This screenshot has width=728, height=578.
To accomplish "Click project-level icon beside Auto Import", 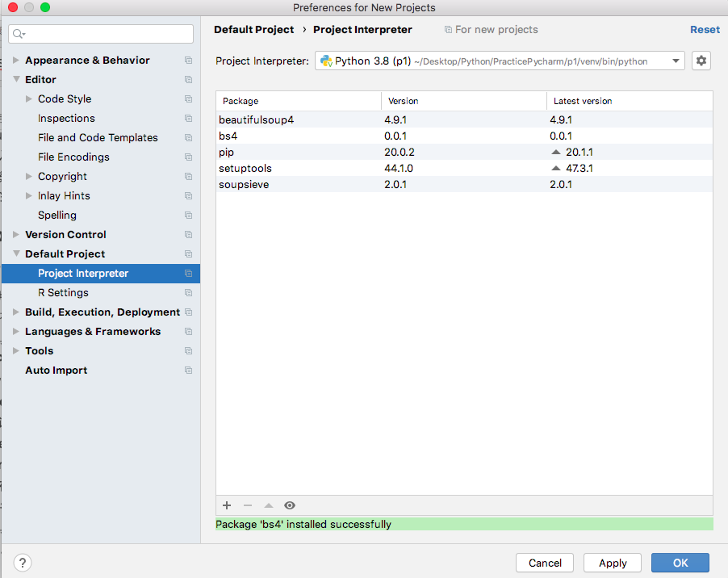I will coord(188,370).
